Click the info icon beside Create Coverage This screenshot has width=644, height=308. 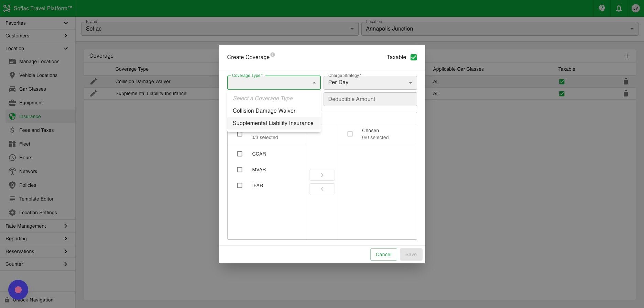pos(273,55)
